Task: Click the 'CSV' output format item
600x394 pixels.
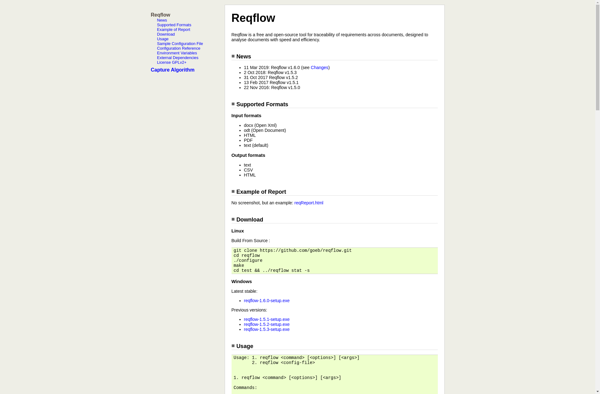Action: click(248, 170)
